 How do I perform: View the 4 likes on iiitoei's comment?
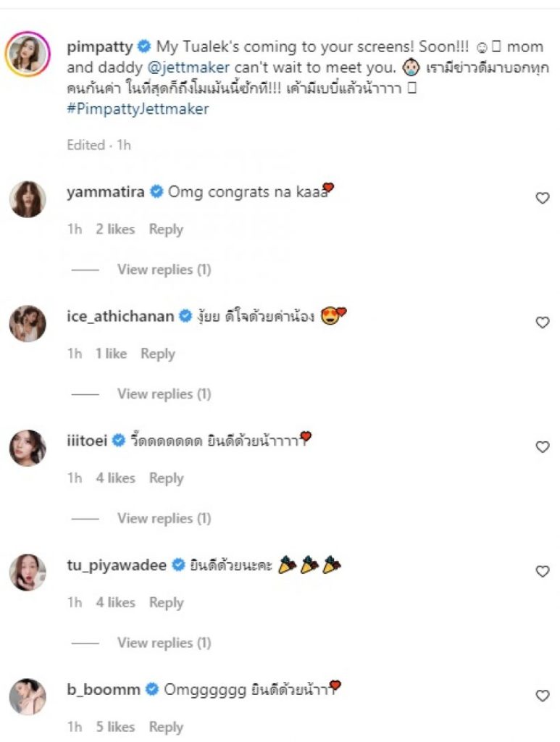point(115,478)
